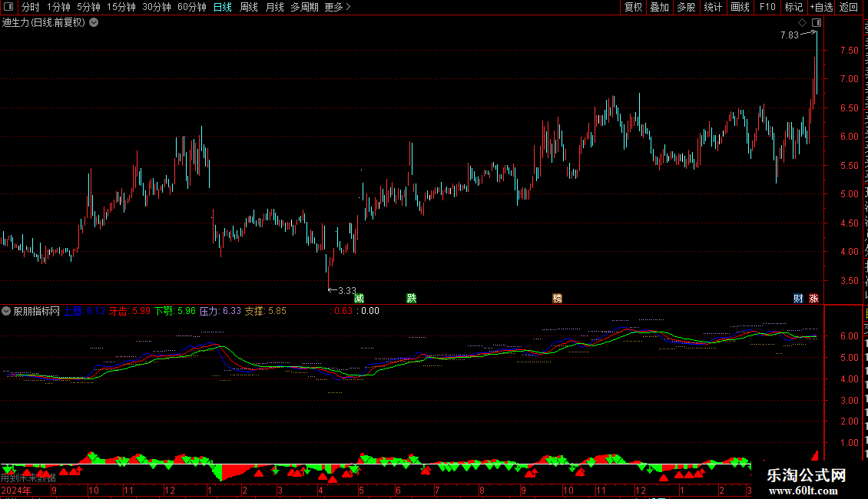868x499 pixels.
Task: Click the panel layout icon at top-left
Action: point(8,7)
